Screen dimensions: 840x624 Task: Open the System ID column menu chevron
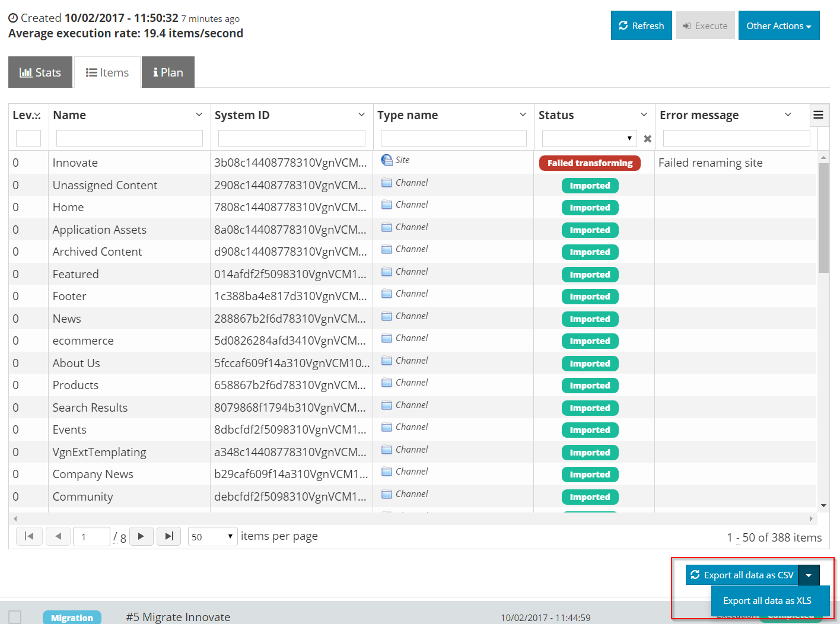tap(361, 114)
